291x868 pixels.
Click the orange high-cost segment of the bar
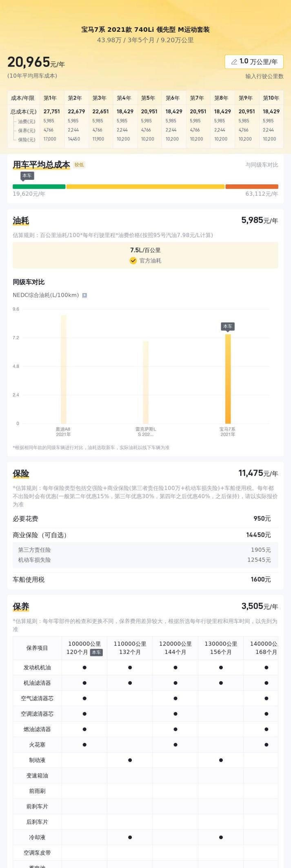[x=251, y=186]
